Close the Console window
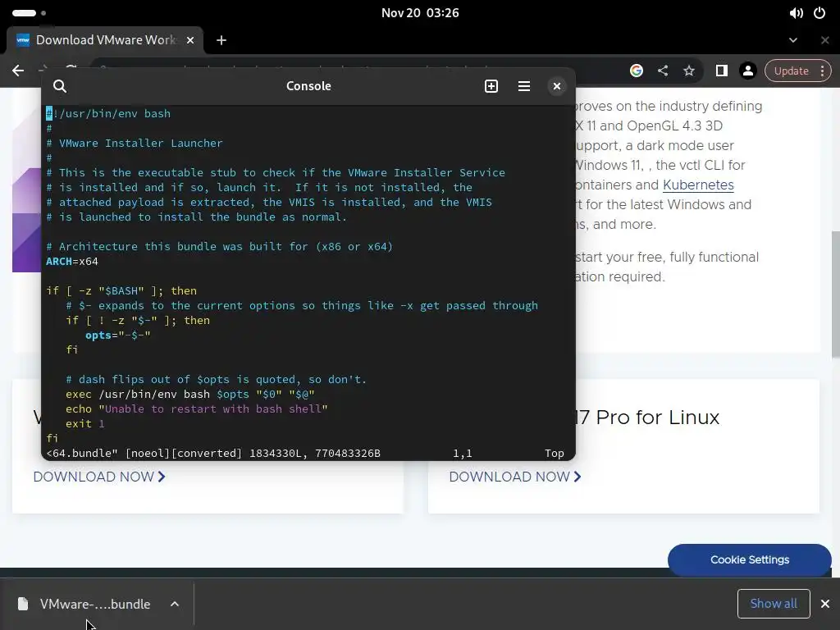The image size is (840, 630). tap(557, 86)
